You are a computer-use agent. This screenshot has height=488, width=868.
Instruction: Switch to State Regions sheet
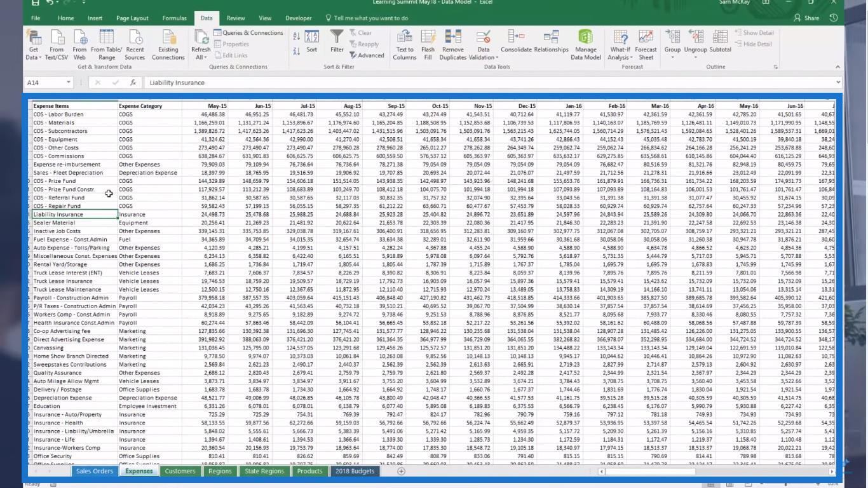pos(264,471)
